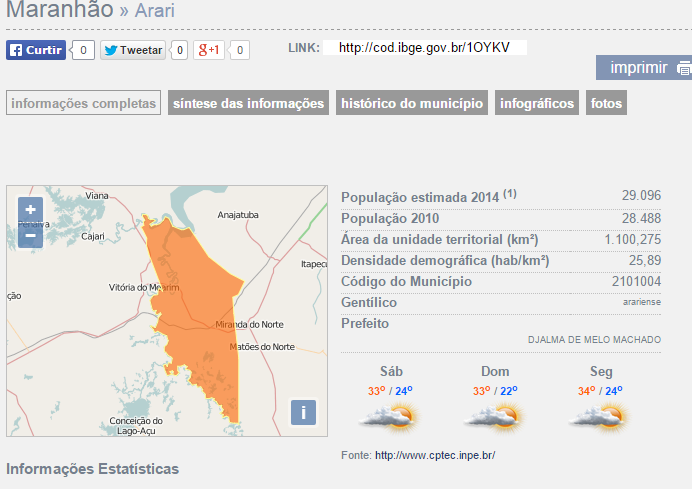692x489 pixels.
Task: Open map info with the i button
Action: [x=303, y=413]
